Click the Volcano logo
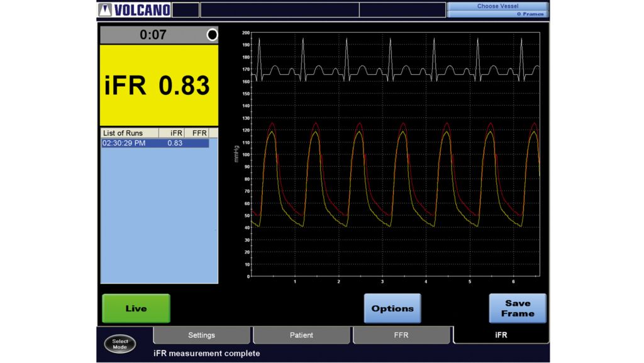Viewport: 644px width, 363px height. point(135,10)
